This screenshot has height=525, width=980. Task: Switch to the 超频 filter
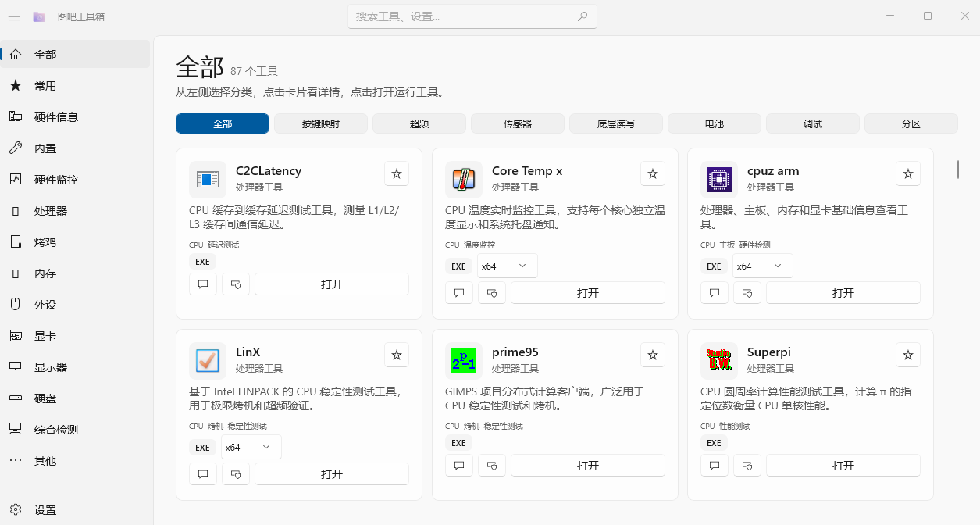pyautogui.click(x=419, y=123)
